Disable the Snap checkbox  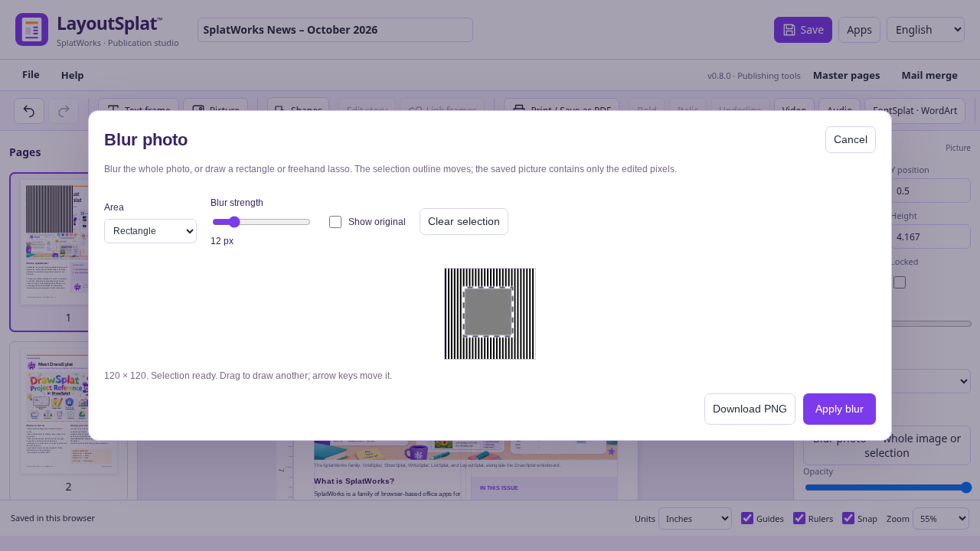pyautogui.click(x=848, y=518)
